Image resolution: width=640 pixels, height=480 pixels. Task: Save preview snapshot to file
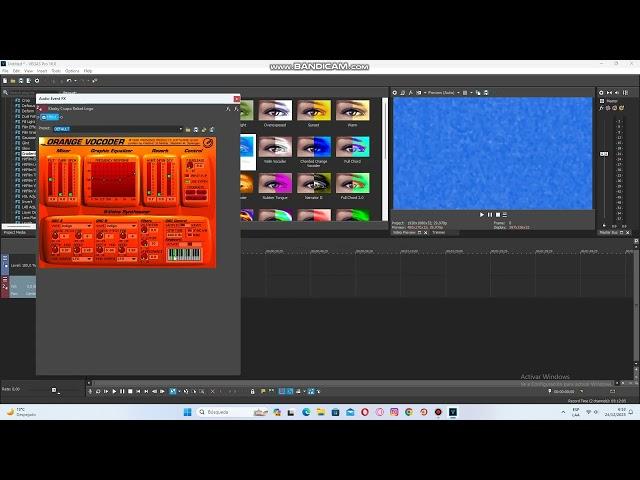pos(486,93)
